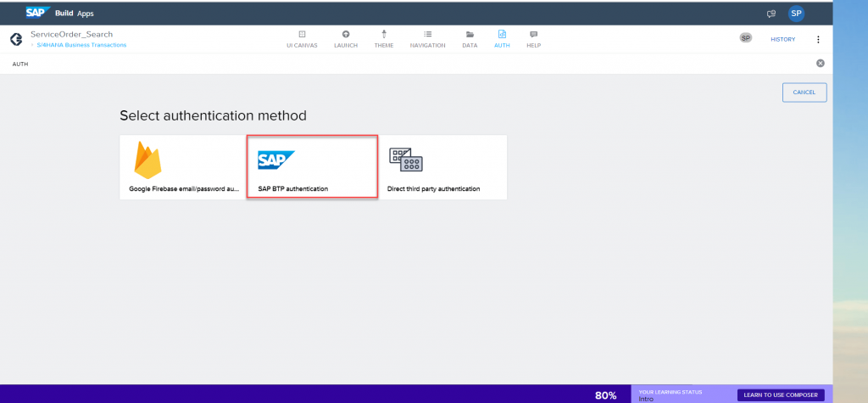Viewport: 868px width, 403px height.
Task: Select the Auth tab
Action: tap(502, 39)
